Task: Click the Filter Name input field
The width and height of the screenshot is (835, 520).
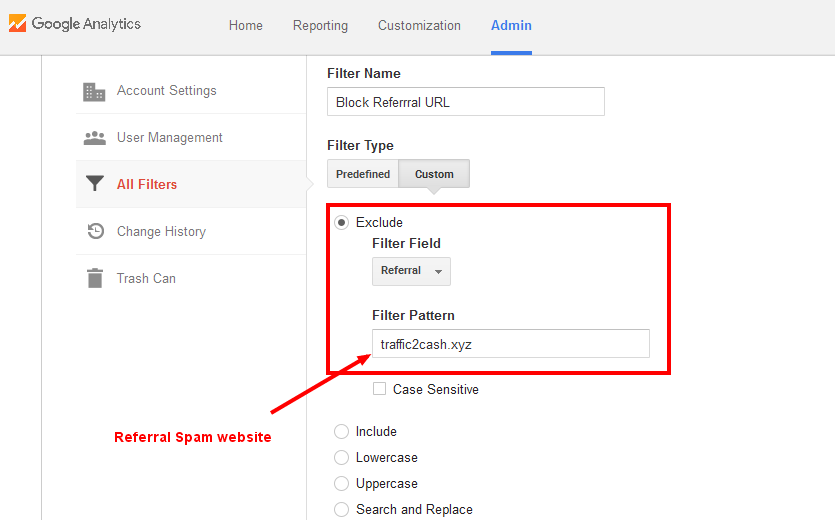Action: (x=466, y=102)
